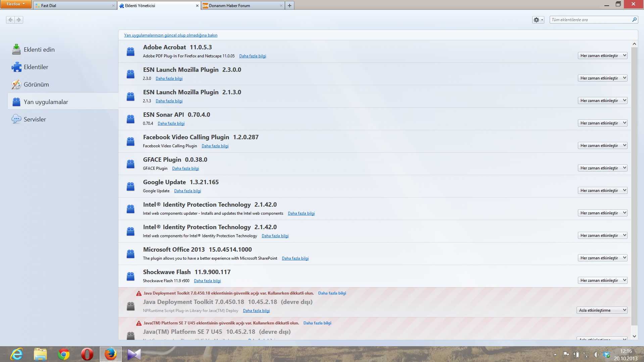644x362 pixels.
Task: Open activation dropdown for Shockwave Flash
Action: (602, 280)
